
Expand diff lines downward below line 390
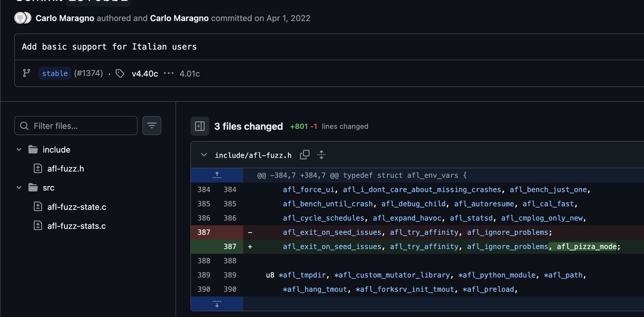click(x=217, y=305)
